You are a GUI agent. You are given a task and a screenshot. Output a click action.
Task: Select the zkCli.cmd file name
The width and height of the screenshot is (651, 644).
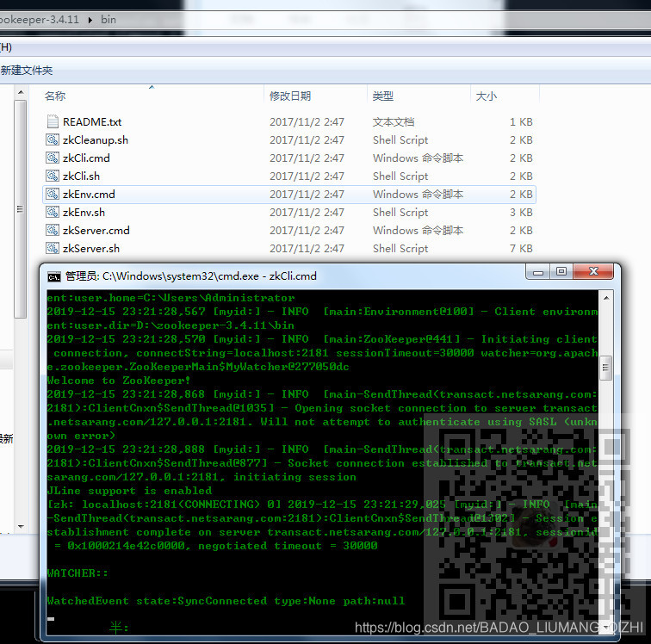[x=86, y=158]
